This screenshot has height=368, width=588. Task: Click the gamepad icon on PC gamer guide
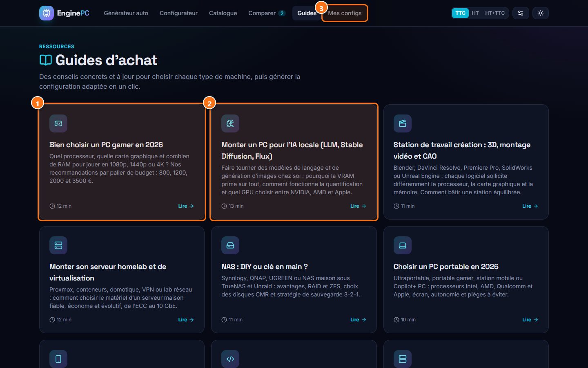58,123
